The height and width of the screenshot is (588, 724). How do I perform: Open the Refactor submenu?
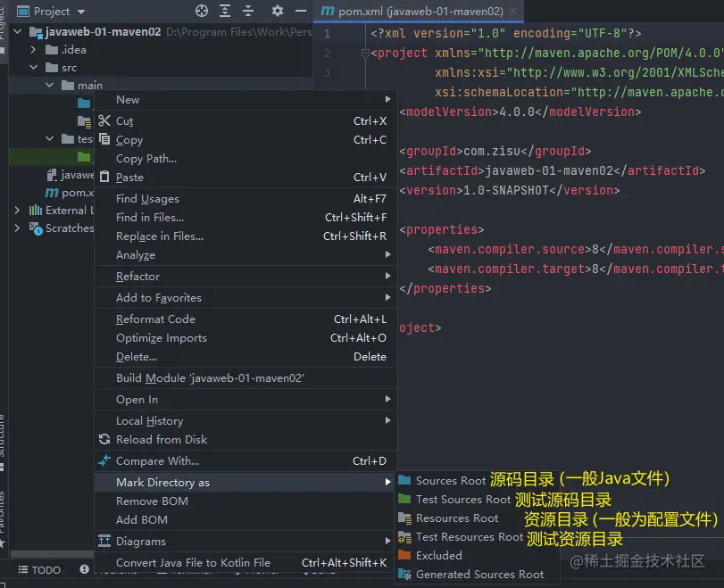coord(245,276)
